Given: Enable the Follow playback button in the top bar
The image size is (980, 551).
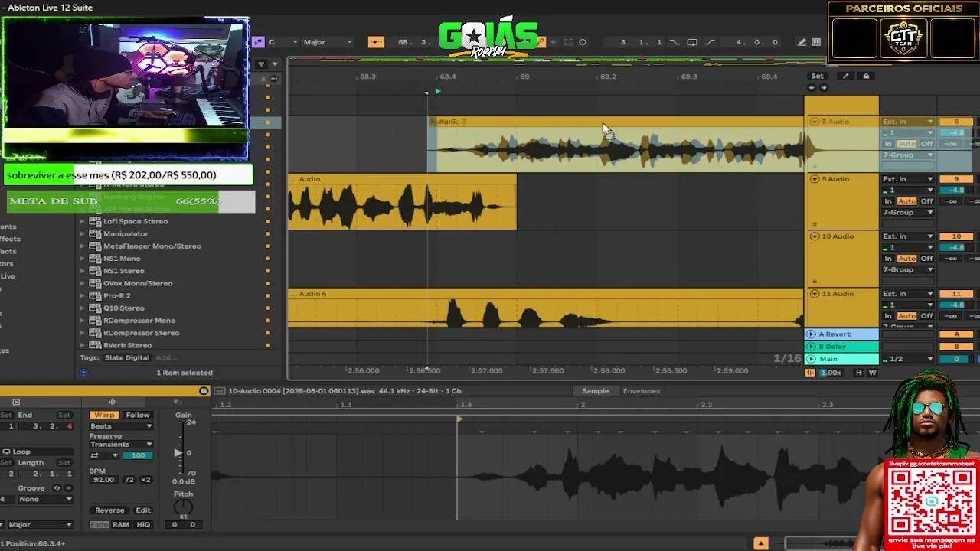Looking at the screenshot, I should point(376,42).
